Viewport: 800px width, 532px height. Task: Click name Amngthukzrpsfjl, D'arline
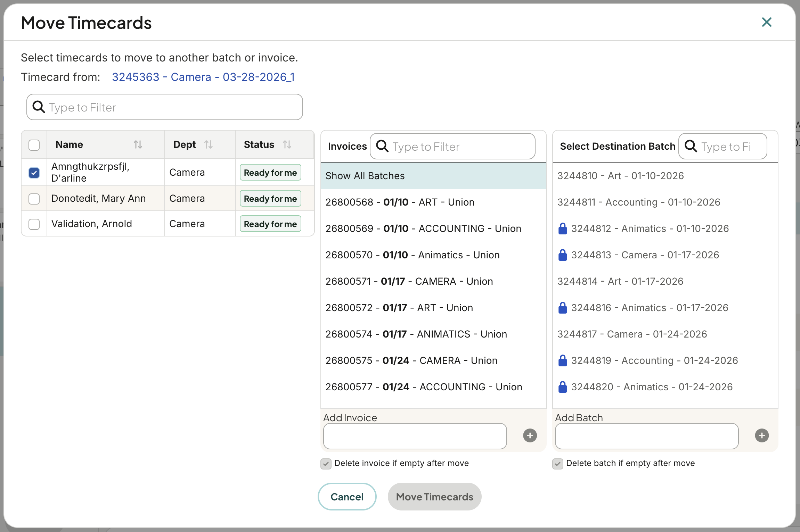90,172
